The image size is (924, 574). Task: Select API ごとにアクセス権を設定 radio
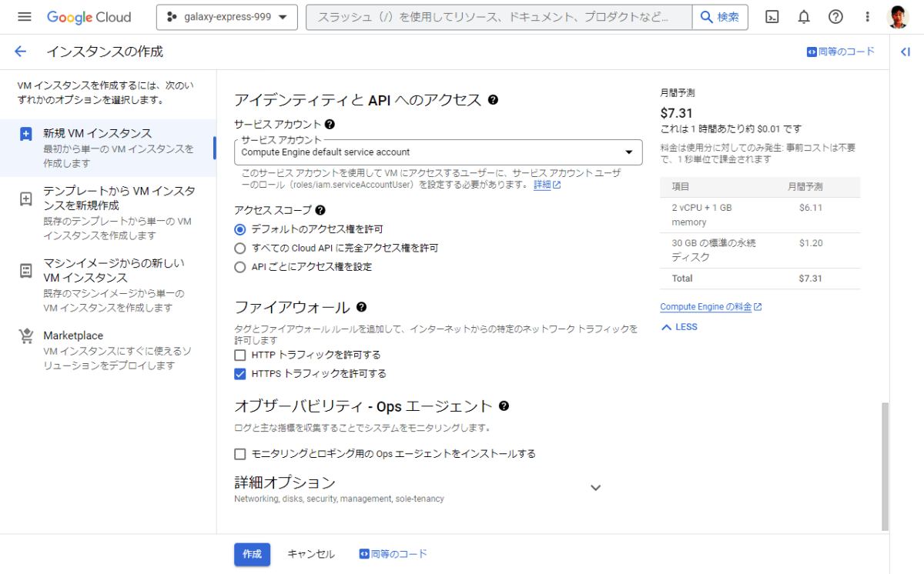click(240, 267)
